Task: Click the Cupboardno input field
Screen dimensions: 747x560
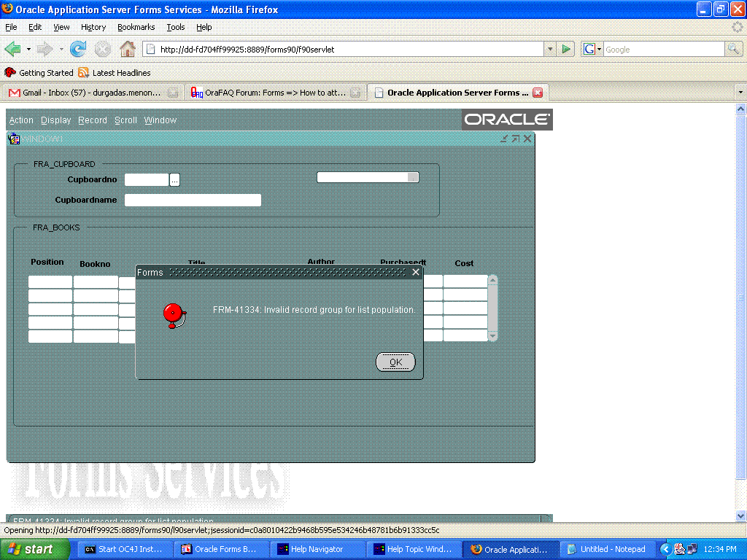Action: pyautogui.click(x=146, y=179)
